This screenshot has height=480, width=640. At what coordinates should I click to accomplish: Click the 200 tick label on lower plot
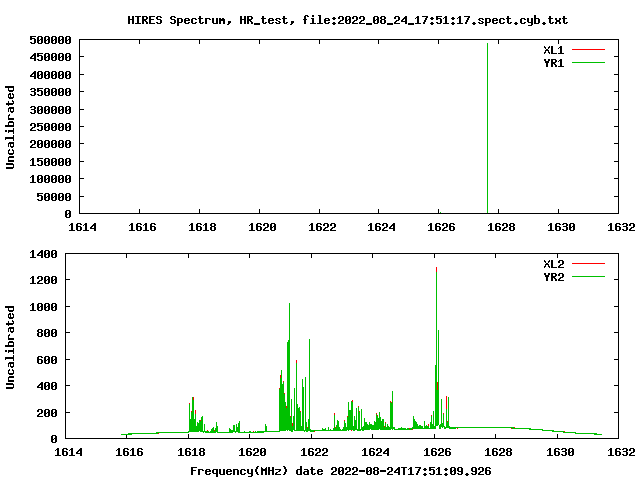click(x=47, y=413)
